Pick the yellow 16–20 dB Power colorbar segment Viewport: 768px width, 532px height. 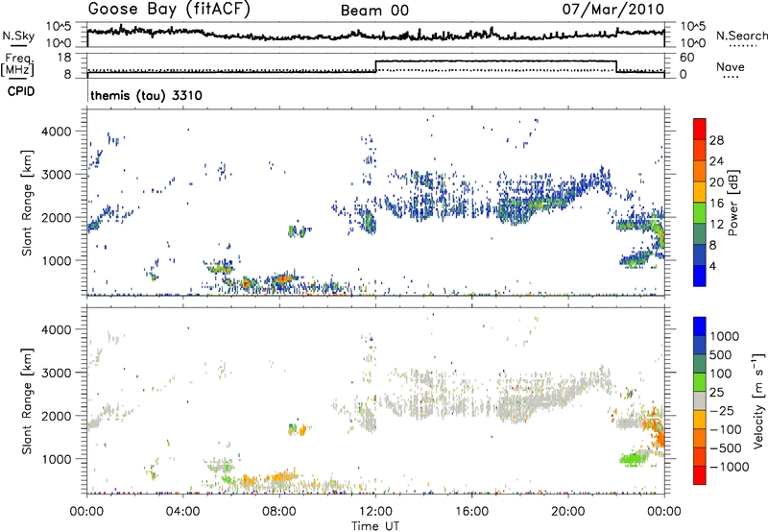click(x=700, y=191)
